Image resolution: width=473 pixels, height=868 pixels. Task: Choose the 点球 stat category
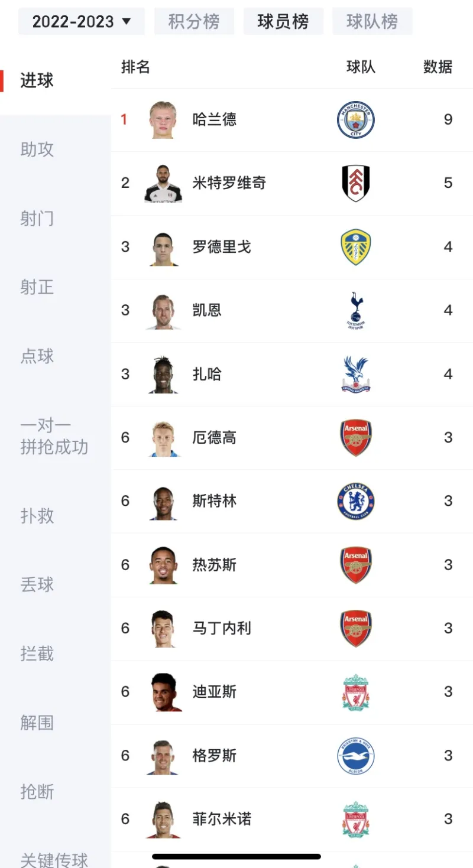[x=37, y=356]
